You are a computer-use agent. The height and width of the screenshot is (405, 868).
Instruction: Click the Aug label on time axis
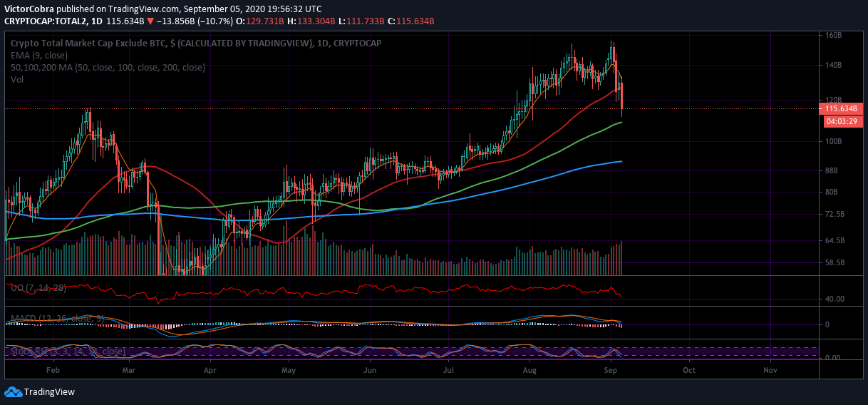point(529,371)
